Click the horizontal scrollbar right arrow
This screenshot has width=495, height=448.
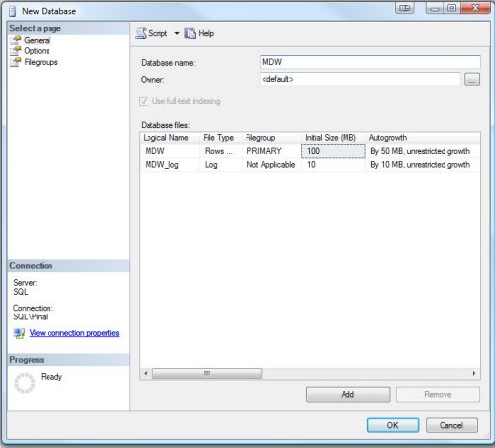(474, 373)
